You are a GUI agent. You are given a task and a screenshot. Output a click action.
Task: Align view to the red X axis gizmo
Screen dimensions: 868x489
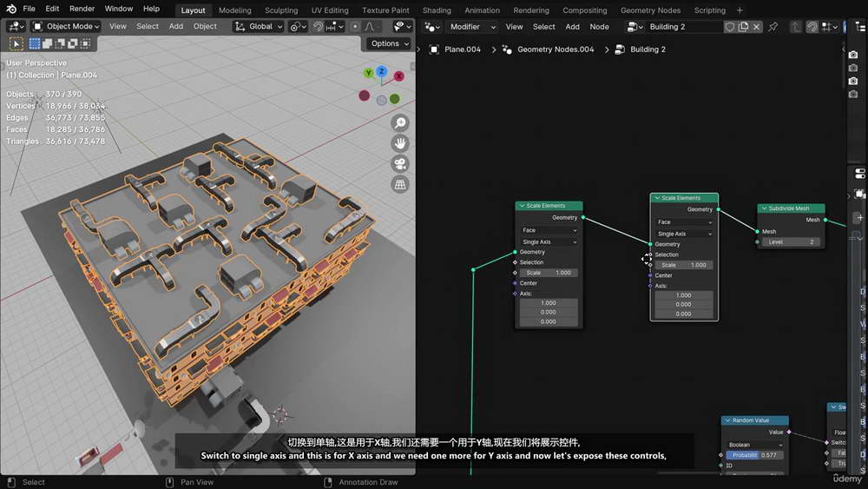(x=398, y=76)
